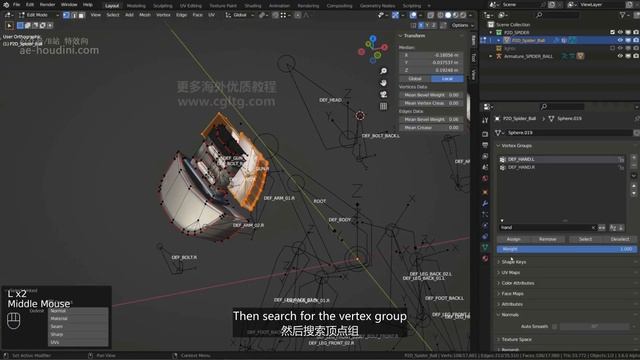The width and height of the screenshot is (640, 360).
Task: Remove vertex group with minus button
Action: 634,165
